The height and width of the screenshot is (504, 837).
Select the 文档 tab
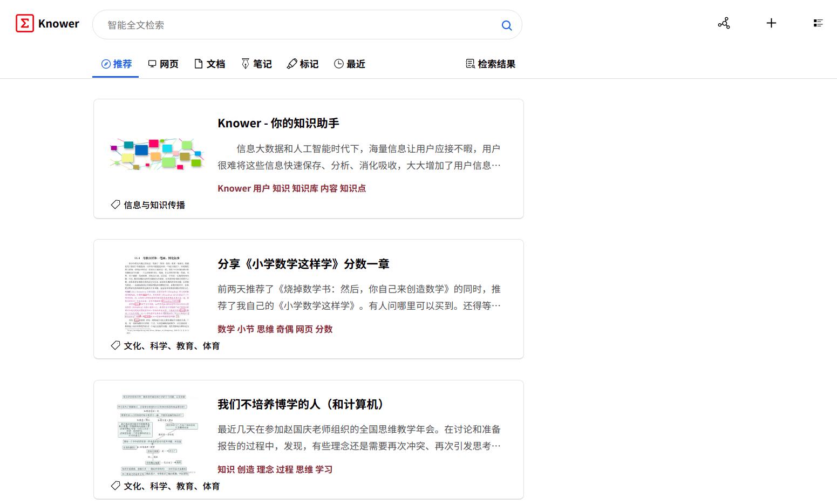[x=209, y=64]
